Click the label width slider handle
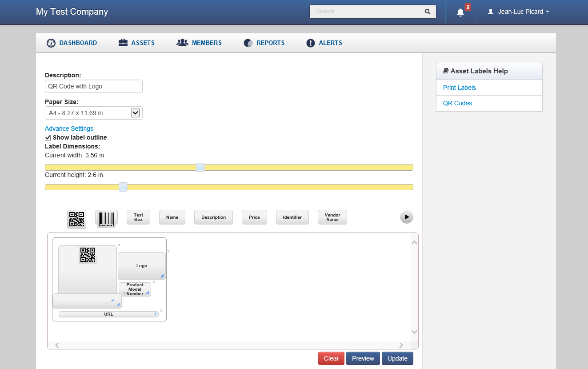The image size is (588, 369). (200, 167)
